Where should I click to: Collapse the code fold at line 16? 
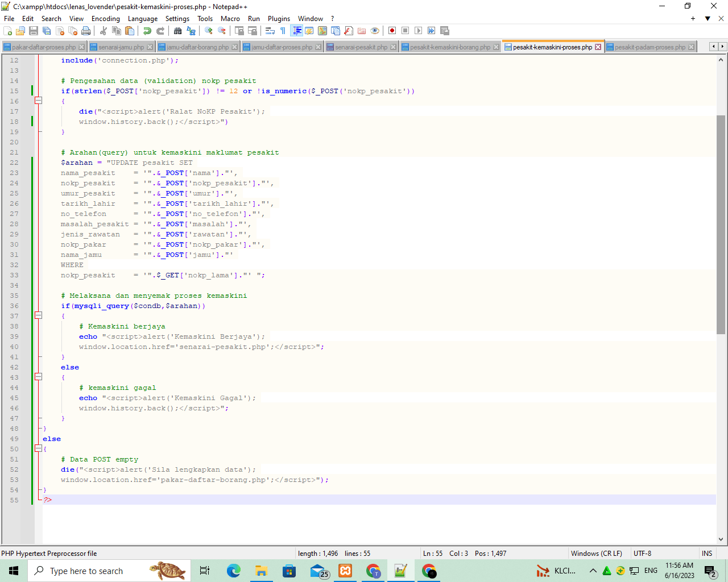39,101
